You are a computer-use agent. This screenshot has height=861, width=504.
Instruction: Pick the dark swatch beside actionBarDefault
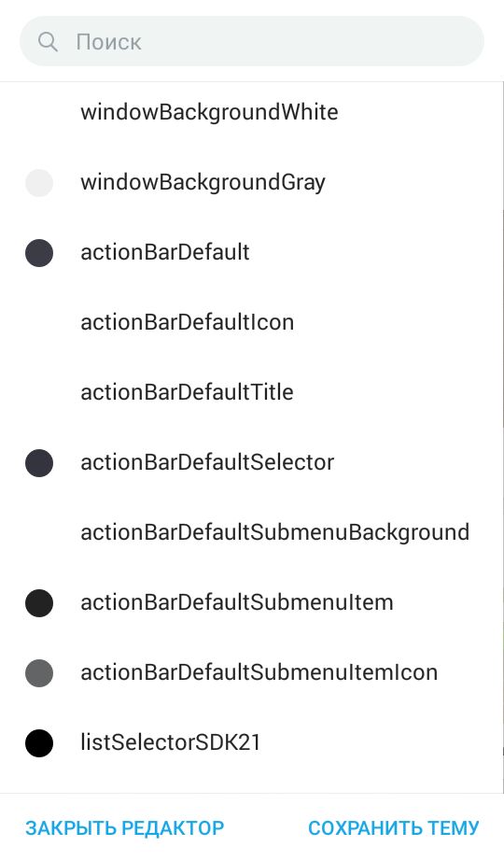39,253
